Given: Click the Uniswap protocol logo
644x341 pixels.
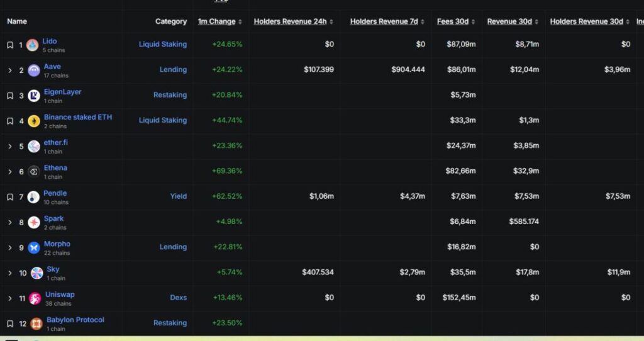Looking at the screenshot, I should pyautogui.click(x=35, y=298).
